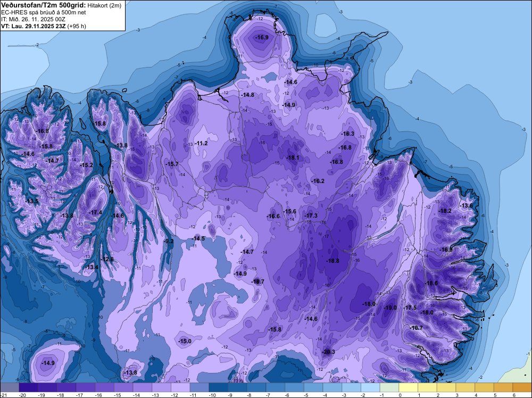Screen dimensions: 532x398
Task: Select legend swatch between -5 and -4
Action: 313,387
